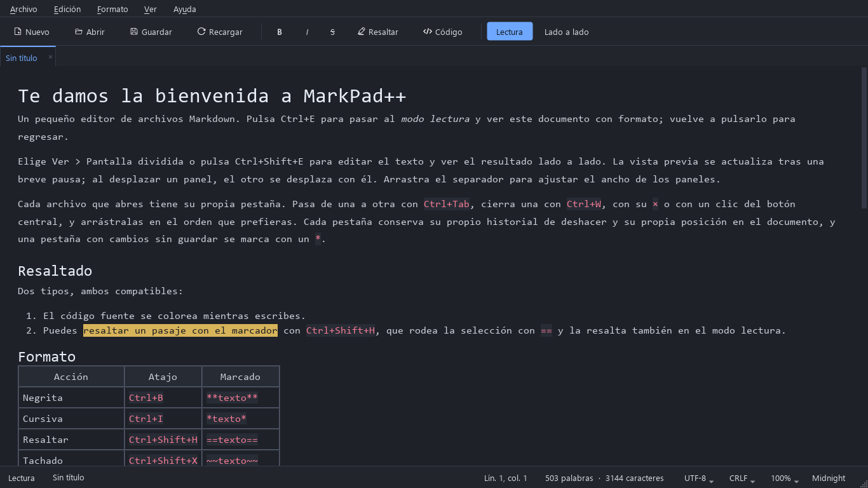
Task: Open the Ver menu
Action: [x=151, y=9]
